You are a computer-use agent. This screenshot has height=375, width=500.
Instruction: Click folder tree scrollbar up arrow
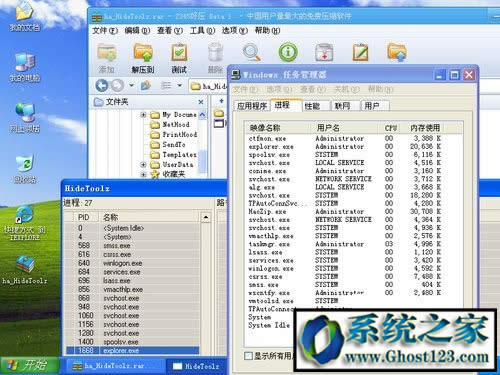(x=202, y=115)
